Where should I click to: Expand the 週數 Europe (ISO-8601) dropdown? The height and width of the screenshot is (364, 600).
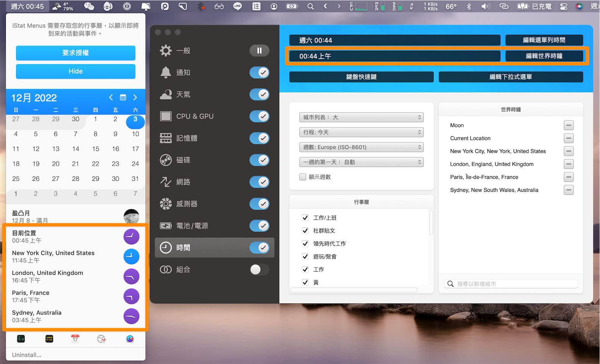361,147
